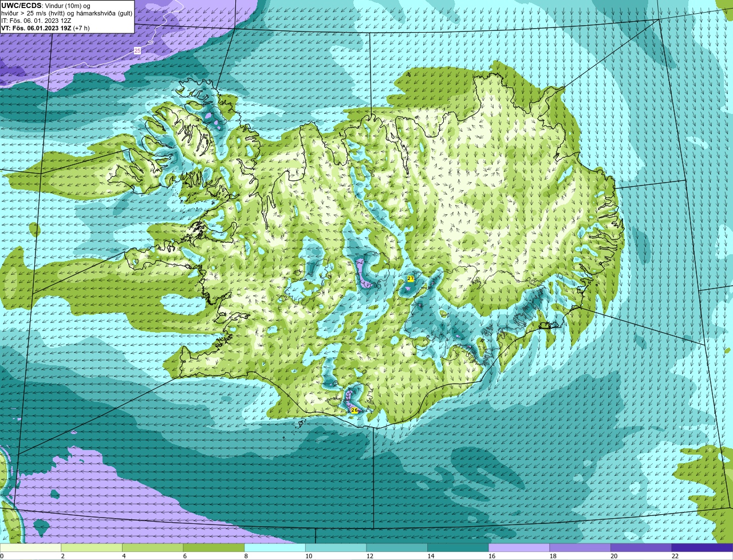Click the 0–2 m/s palest color band
Viewport: 733px width, 560px height.
[x=30, y=548]
